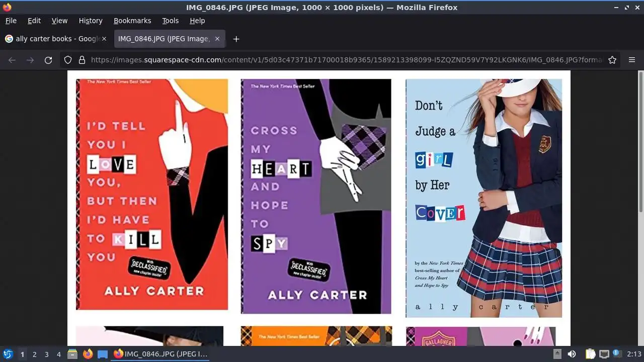Switch to workspace 4
The height and width of the screenshot is (362, 644).
coord(58,354)
